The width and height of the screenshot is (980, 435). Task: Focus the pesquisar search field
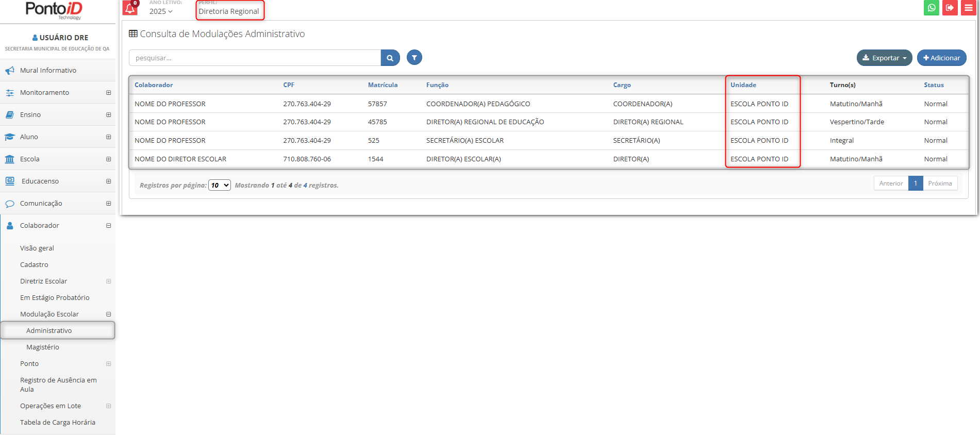[x=255, y=58]
